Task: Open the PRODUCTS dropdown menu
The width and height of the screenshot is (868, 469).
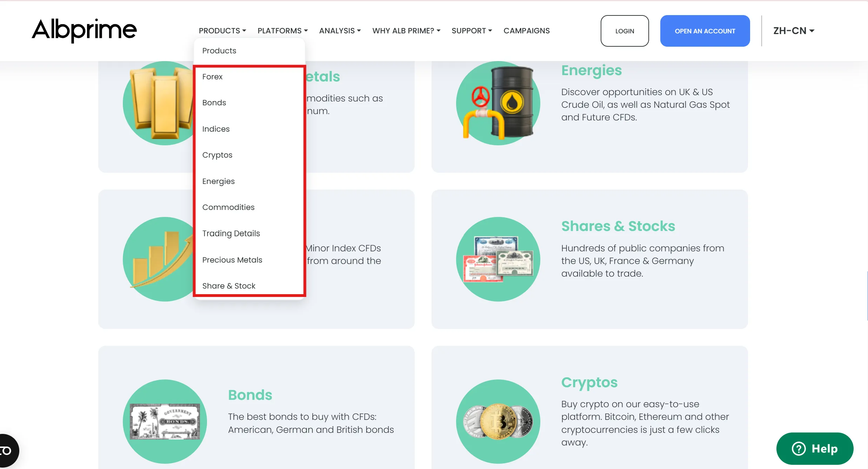Action: point(222,31)
